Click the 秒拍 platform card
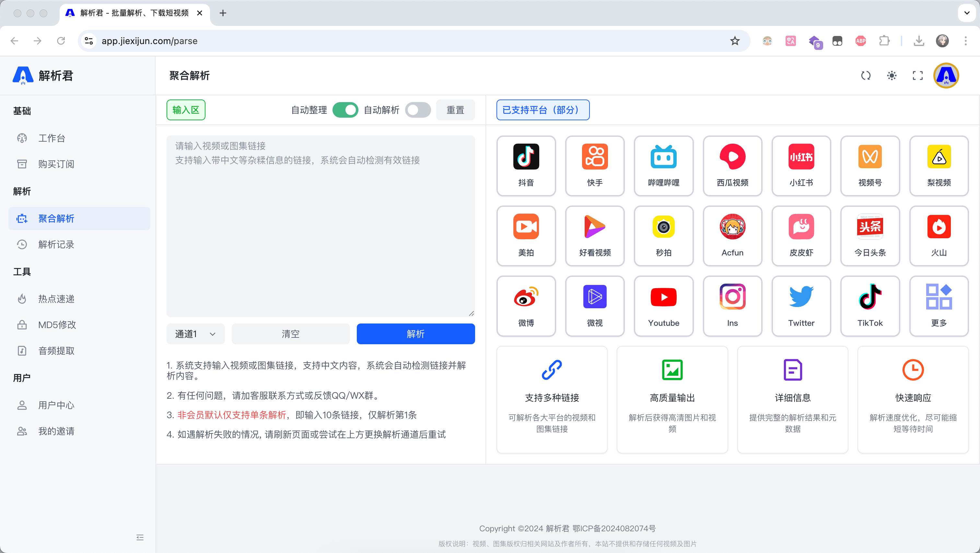Viewport: 980px width, 553px height. (x=663, y=236)
